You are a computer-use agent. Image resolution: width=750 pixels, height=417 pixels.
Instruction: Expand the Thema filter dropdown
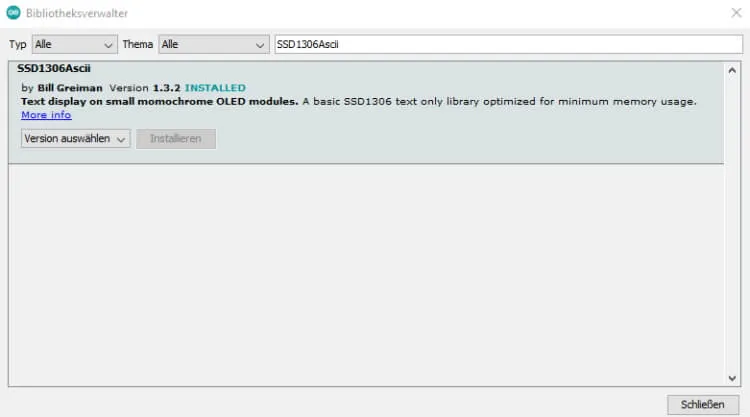point(213,45)
